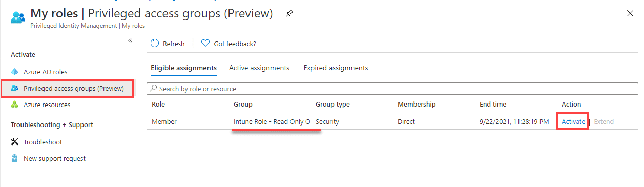Click the 9/22/2021, 11:28:19 PM end time
644x187 pixels.
pyautogui.click(x=514, y=121)
